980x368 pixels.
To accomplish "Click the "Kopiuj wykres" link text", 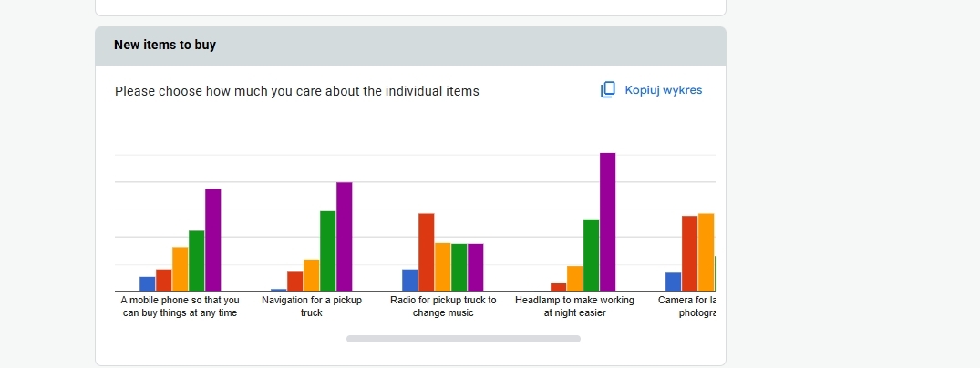I will [663, 90].
